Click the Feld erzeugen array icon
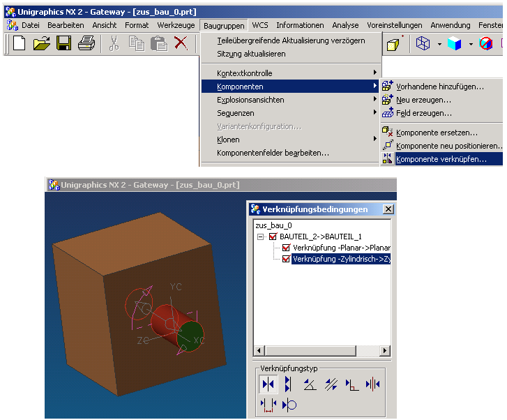 387,112
